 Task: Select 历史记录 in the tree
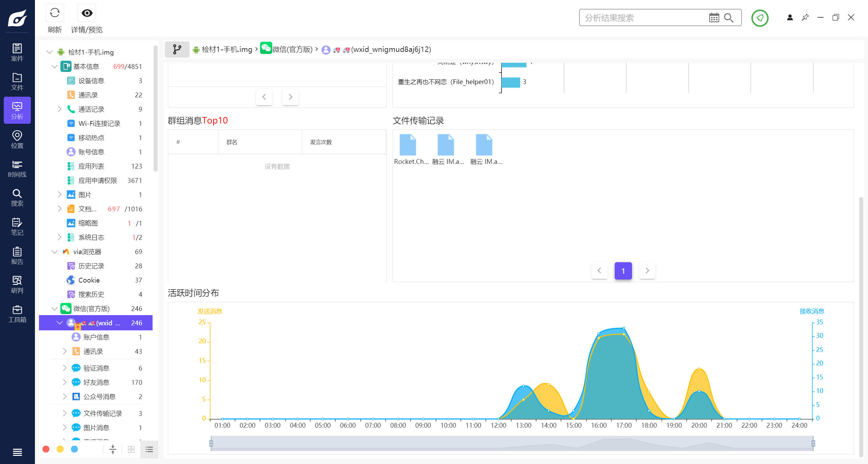(91, 266)
